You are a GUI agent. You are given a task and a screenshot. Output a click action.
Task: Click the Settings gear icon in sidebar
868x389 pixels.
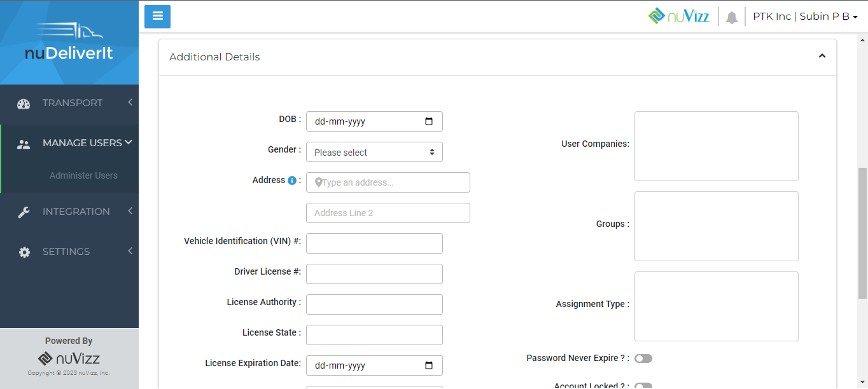24,252
